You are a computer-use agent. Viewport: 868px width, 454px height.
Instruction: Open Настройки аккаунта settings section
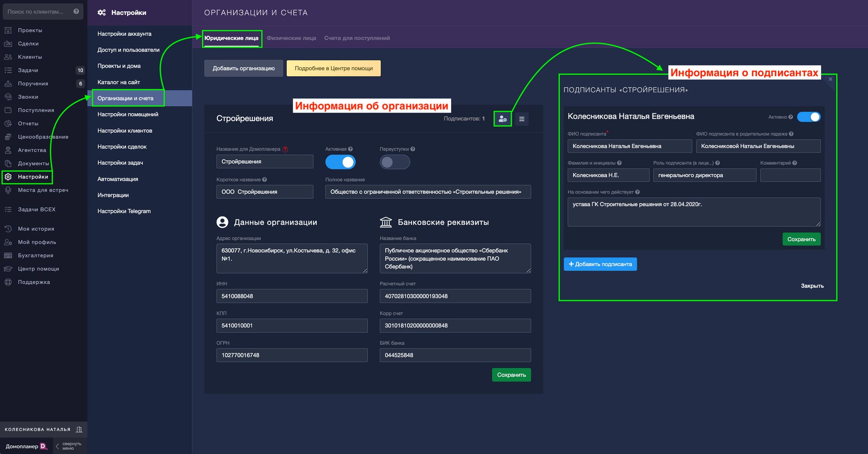point(124,34)
